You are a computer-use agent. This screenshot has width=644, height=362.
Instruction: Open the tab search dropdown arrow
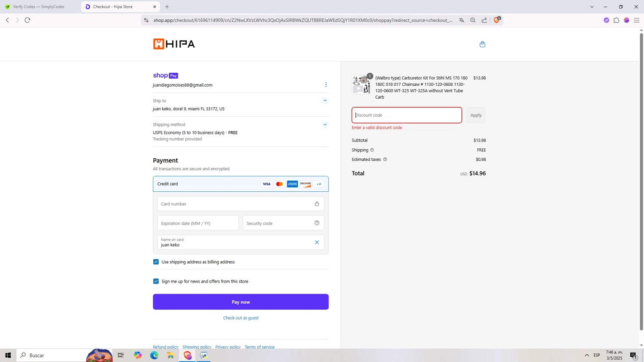[592, 7]
